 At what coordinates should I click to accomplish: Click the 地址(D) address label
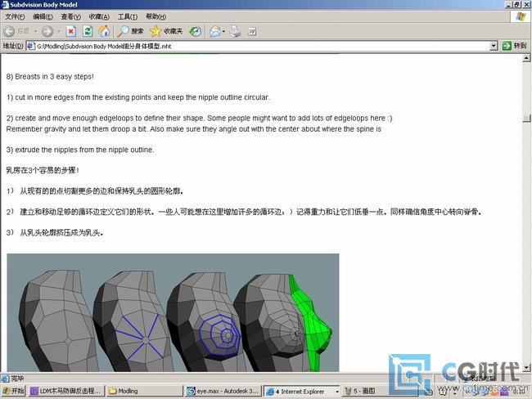pos(13,46)
